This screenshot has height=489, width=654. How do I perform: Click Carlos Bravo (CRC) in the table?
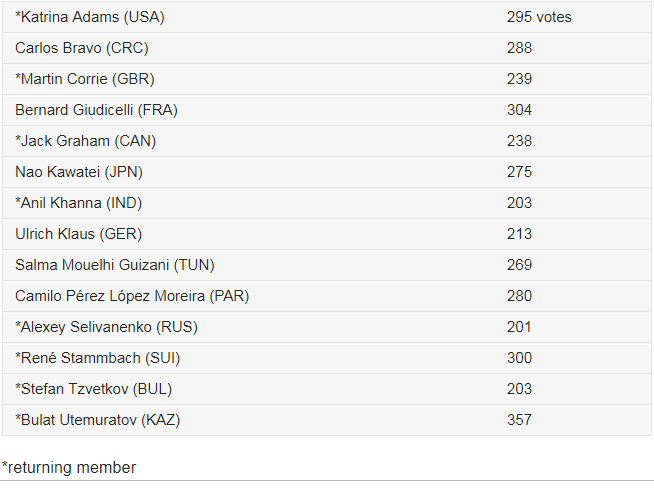pos(82,48)
